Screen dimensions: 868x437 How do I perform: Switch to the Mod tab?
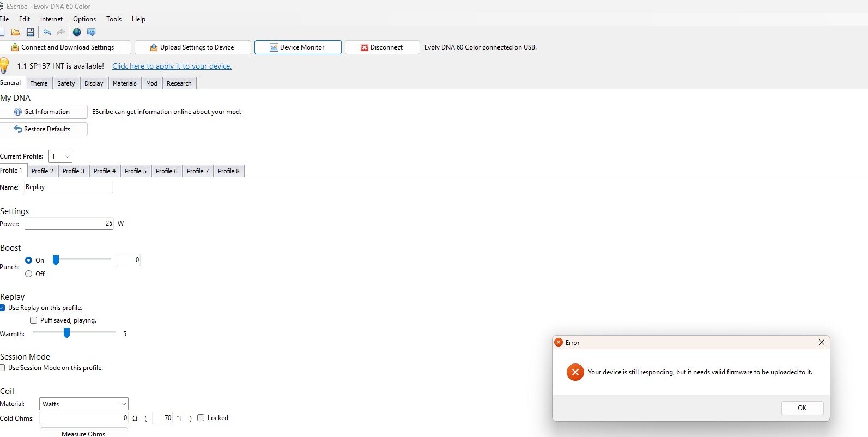coord(151,83)
